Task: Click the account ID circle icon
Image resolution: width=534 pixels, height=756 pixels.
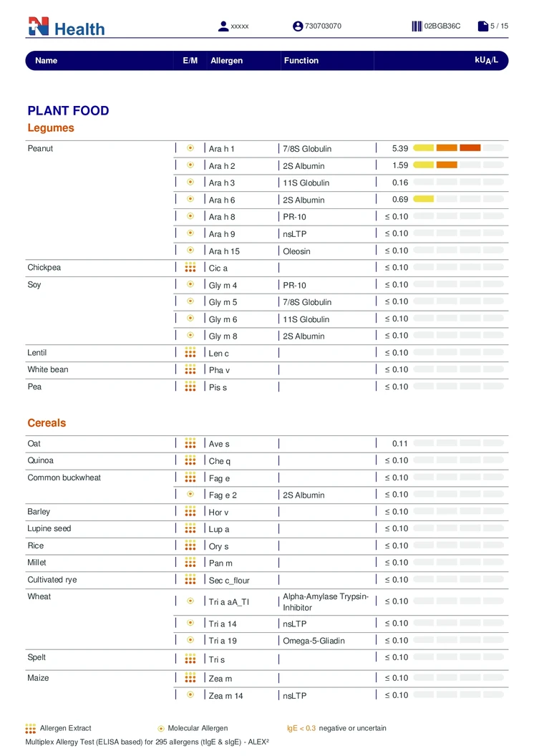Action: tap(298, 26)
